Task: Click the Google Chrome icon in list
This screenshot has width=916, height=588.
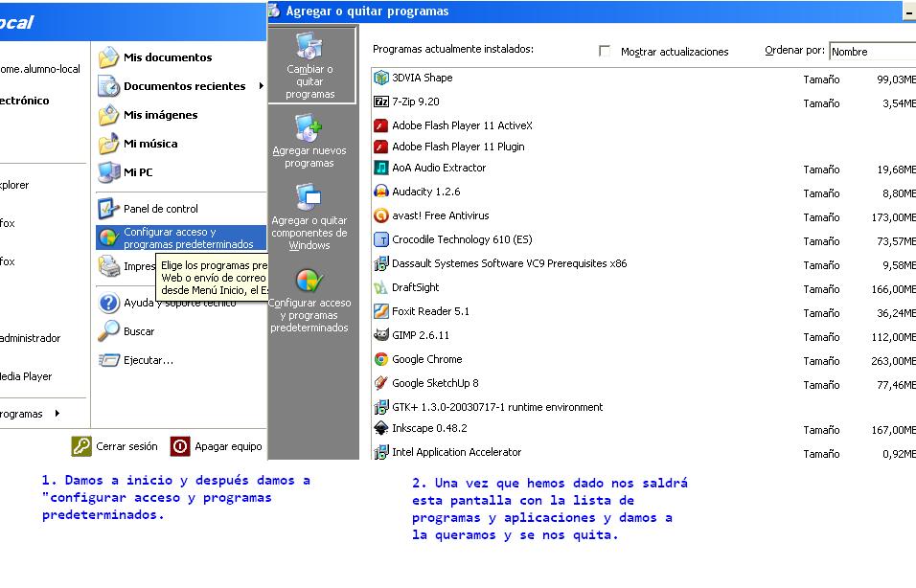Action: tap(381, 359)
